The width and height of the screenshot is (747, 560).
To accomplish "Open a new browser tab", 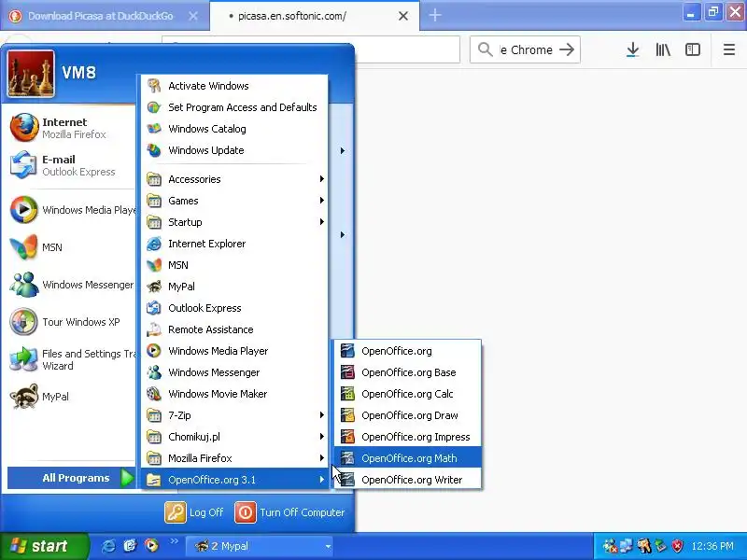I will (435, 15).
